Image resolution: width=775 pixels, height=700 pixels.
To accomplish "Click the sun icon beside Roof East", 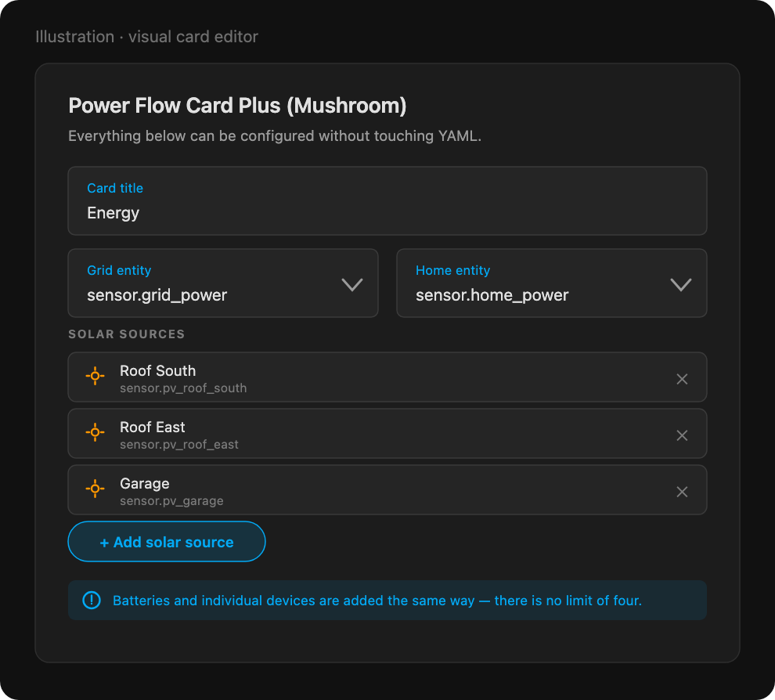I will (95, 432).
